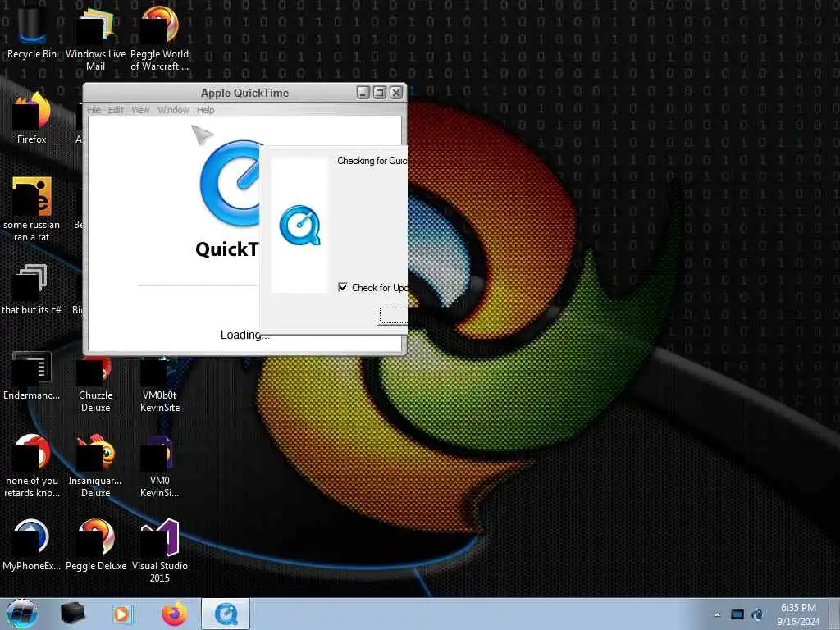Screen dimensions: 840x630
Task: Toggle the Check for Updates checkbox
Action: click(x=343, y=287)
